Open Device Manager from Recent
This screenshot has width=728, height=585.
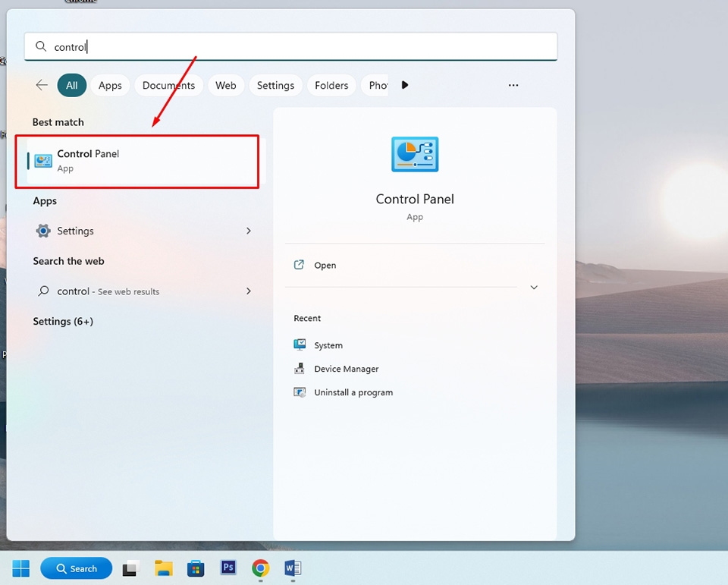coord(347,369)
